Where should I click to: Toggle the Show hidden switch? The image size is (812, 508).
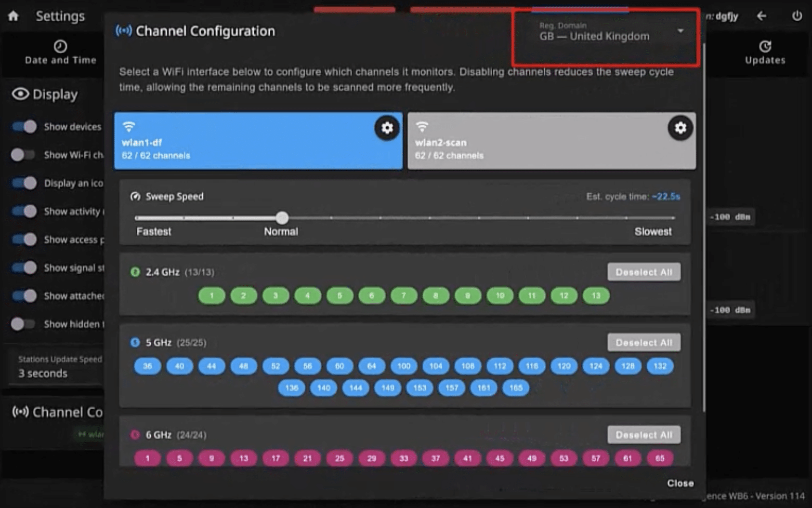pos(24,324)
